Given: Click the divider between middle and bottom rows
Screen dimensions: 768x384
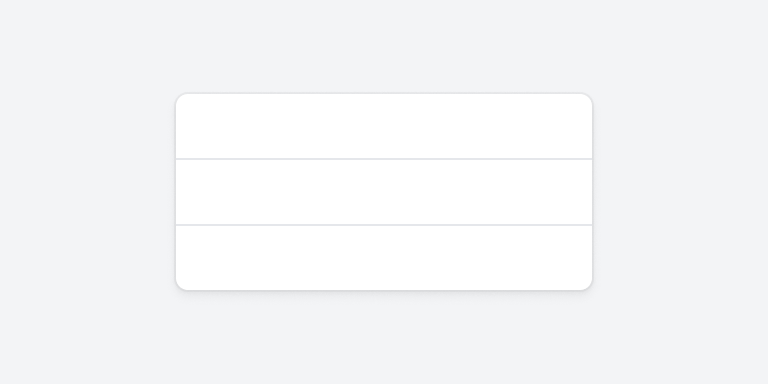Looking at the screenshot, I should click(384, 225).
